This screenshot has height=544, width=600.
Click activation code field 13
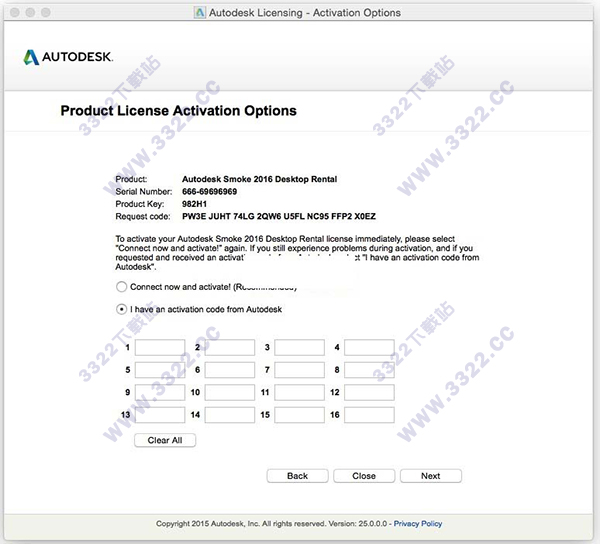pyautogui.click(x=160, y=415)
